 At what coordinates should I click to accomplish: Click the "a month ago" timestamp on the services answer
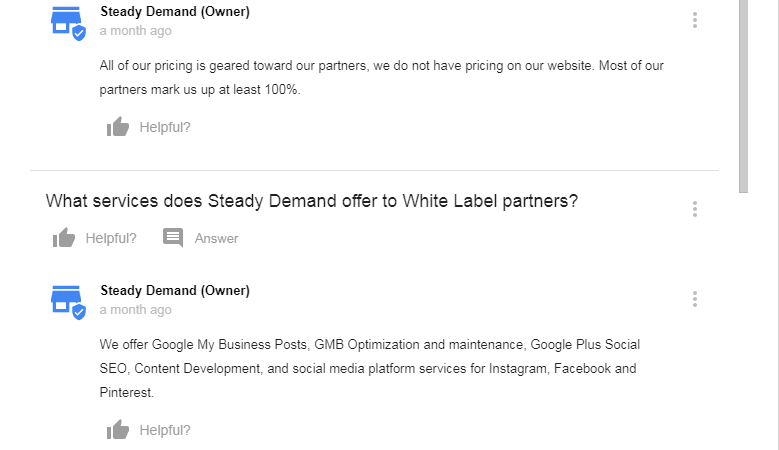tap(135, 310)
